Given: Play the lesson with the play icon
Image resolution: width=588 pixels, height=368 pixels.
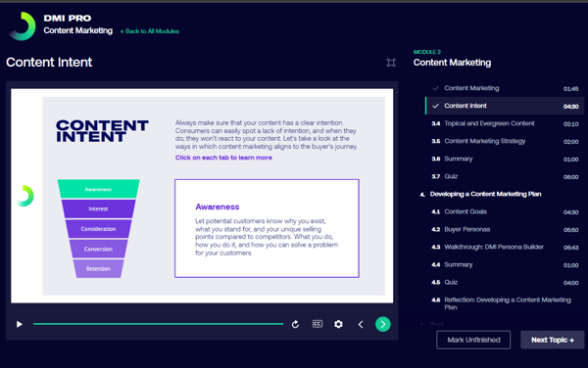Looking at the screenshot, I should [20, 324].
